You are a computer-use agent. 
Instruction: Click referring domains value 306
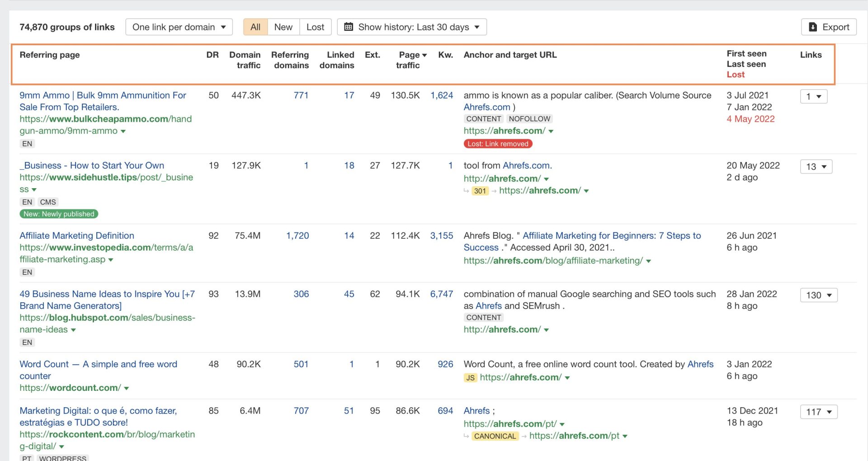pyautogui.click(x=301, y=294)
